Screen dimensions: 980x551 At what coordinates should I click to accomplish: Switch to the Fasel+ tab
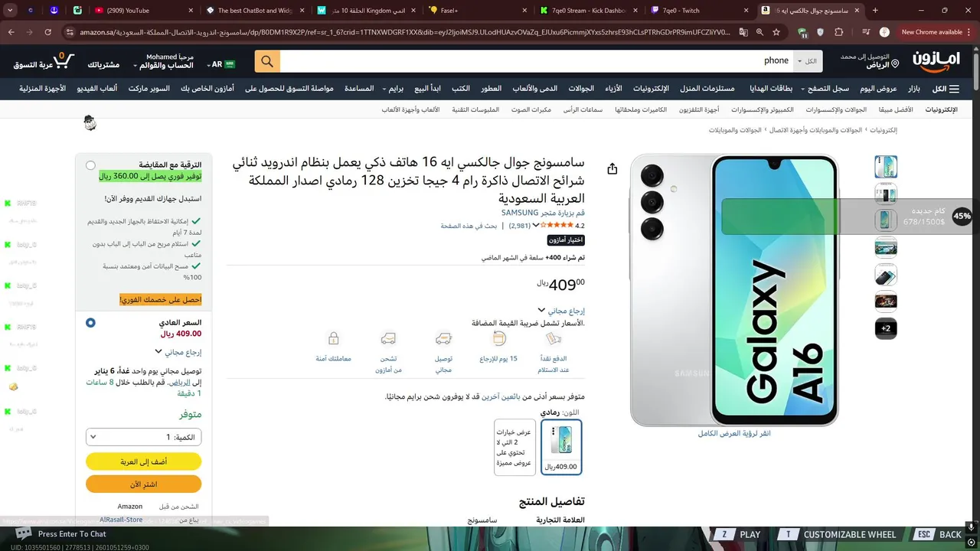[x=479, y=10]
